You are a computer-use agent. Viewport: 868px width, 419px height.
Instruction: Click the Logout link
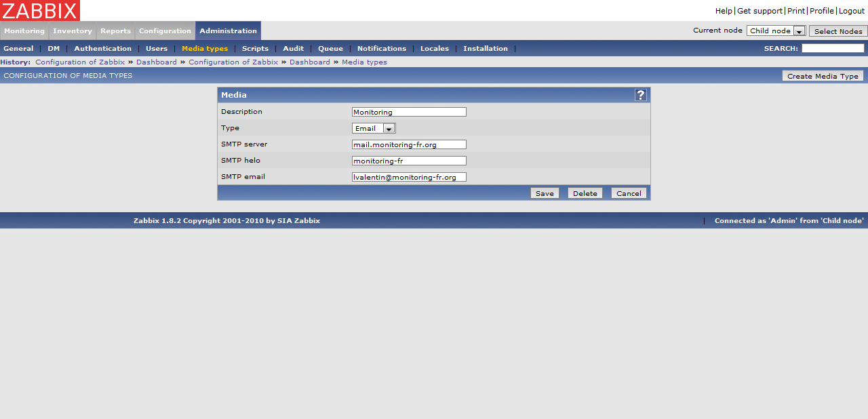click(x=852, y=11)
